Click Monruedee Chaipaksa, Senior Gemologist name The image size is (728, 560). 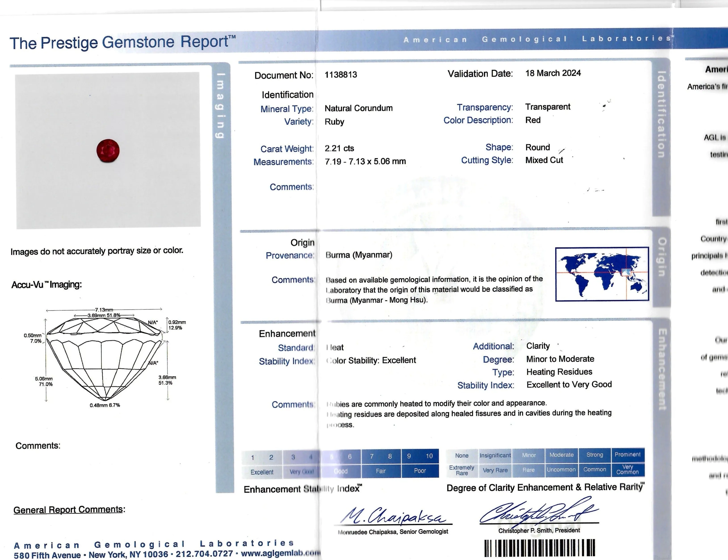point(393,532)
